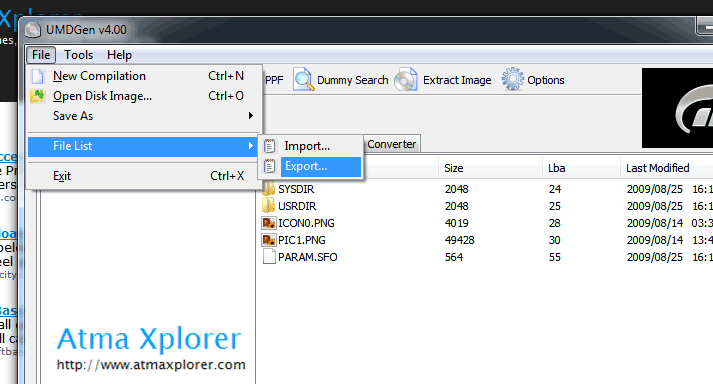713x384 pixels.
Task: Click the Import notepad icon
Action: pos(270,146)
